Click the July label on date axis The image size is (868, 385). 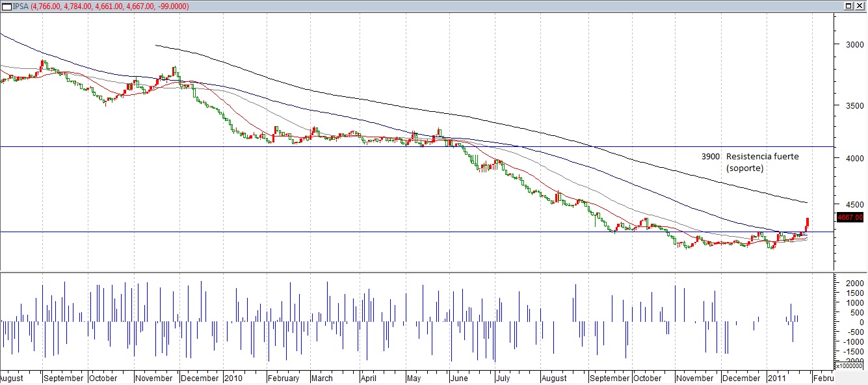coord(503,378)
